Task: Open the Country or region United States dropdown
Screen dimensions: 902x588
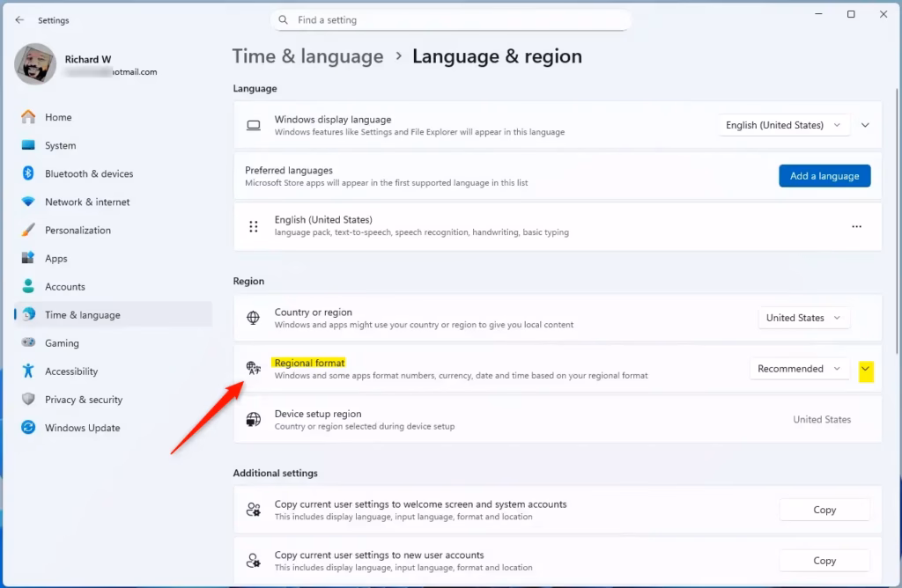Action: [x=803, y=318]
